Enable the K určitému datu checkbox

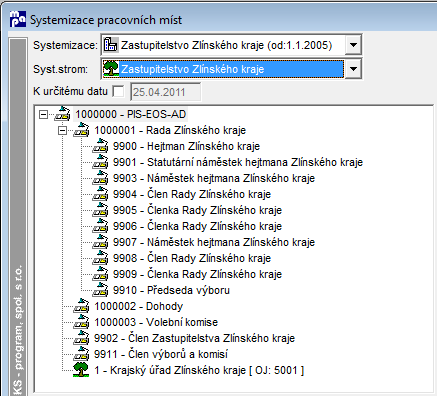pos(118,91)
